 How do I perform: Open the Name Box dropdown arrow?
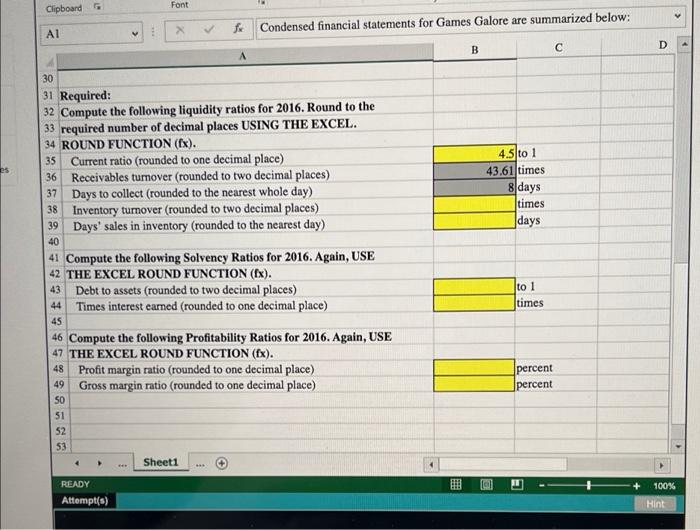pos(134,33)
